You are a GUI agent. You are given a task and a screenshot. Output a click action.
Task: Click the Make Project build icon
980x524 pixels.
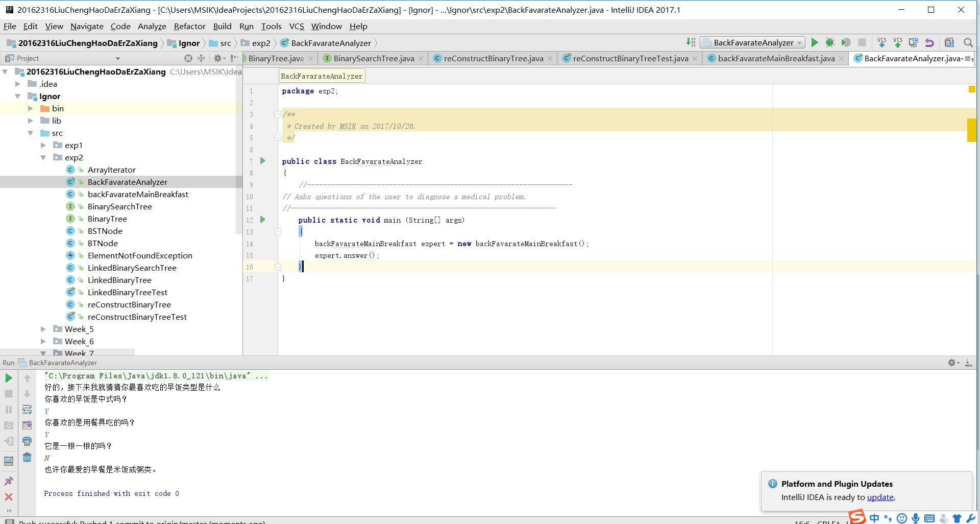coord(691,42)
